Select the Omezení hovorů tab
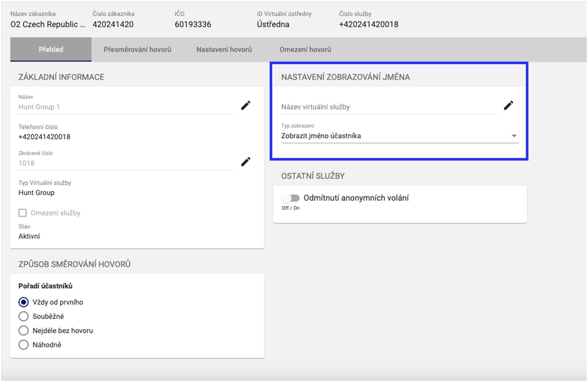The image size is (588, 382). 305,50
